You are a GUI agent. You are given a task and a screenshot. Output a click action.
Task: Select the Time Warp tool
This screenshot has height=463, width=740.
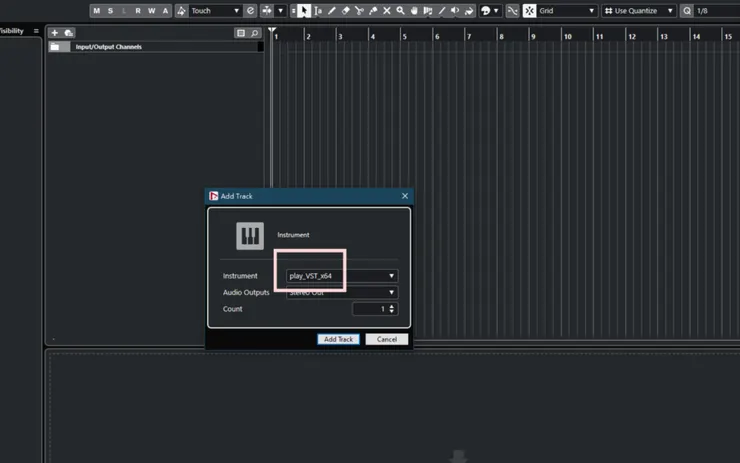[x=428, y=10]
